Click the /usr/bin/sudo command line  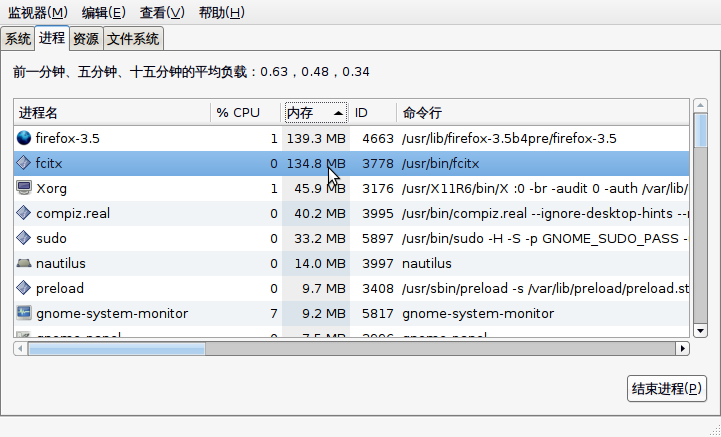(545, 238)
